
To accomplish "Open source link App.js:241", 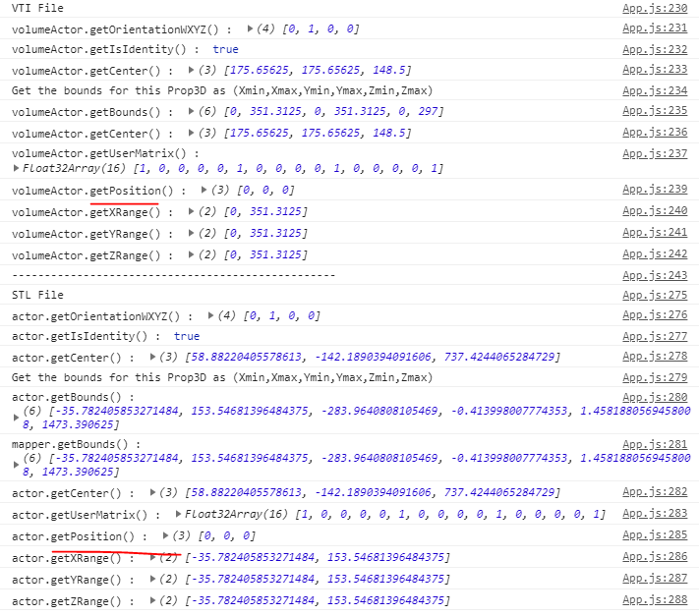I will pos(655,233).
